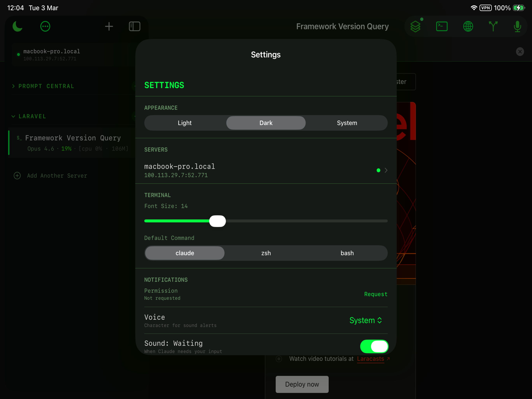Screen dimensions: 532x399
Task: Toggle the sidebar panel icon
Action: 135,26
